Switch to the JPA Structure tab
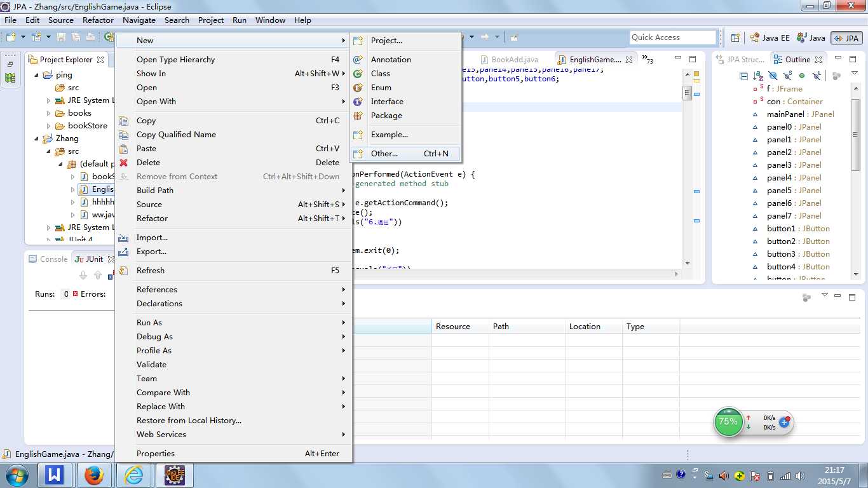 pos(740,60)
